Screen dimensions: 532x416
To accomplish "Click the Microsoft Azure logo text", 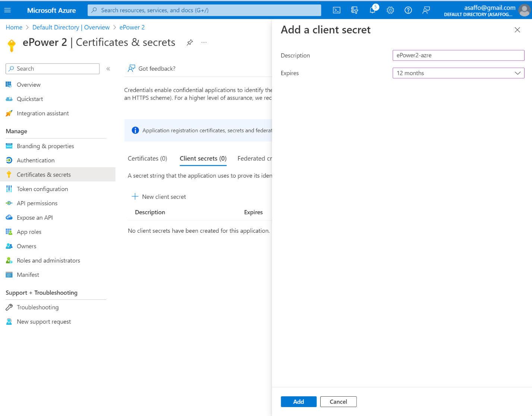I will (51, 10).
